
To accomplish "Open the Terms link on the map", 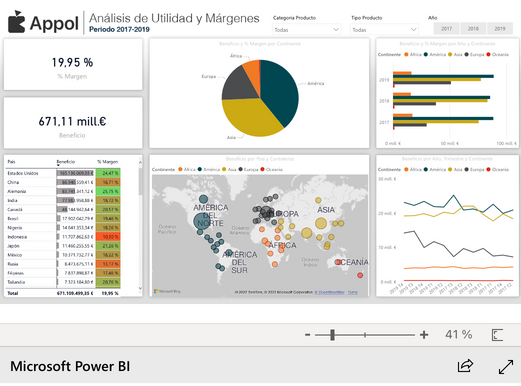I will (353, 292).
